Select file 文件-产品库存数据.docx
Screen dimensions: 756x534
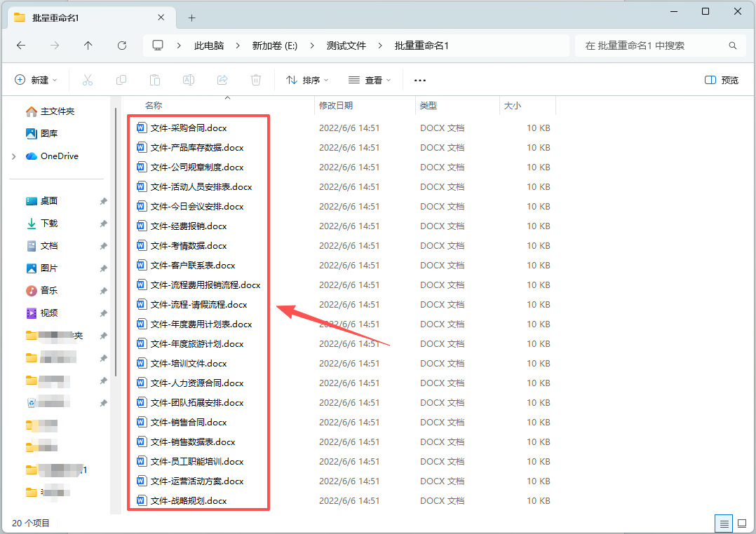pyautogui.click(x=190, y=147)
